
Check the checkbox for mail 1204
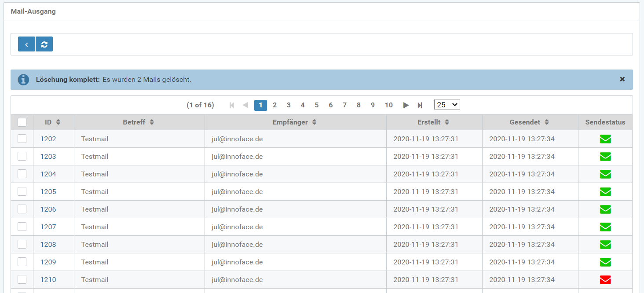point(22,174)
